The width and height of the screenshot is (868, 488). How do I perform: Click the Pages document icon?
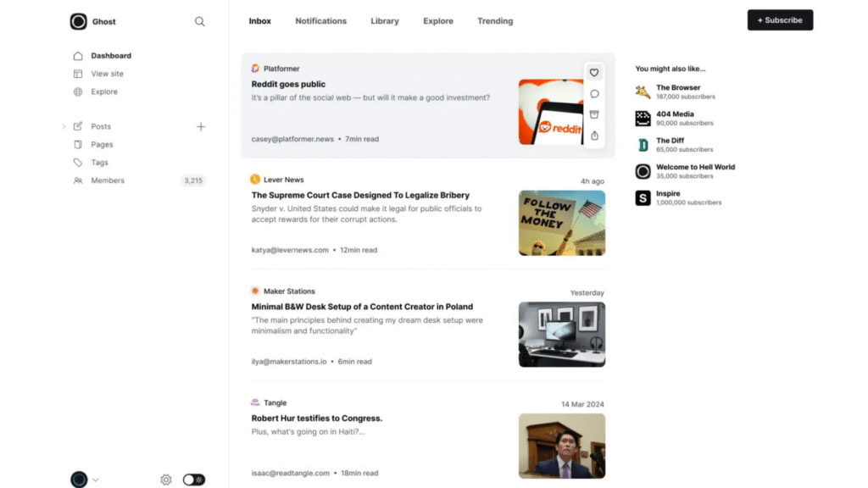pyautogui.click(x=78, y=144)
